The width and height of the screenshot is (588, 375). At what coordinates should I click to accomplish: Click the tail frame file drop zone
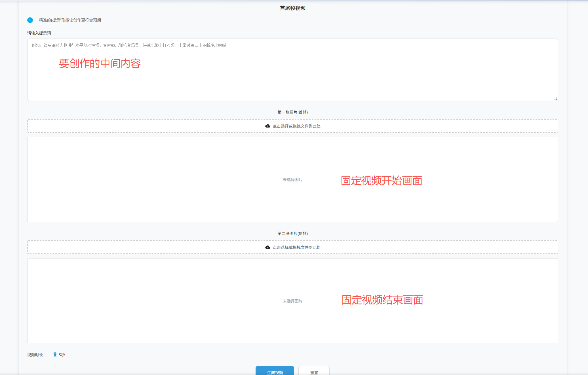[292, 247]
